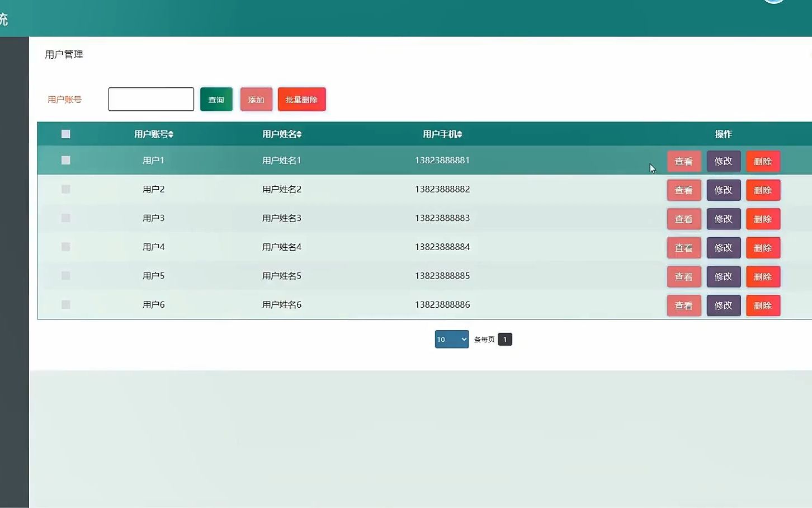Click the 用户6 account cell
Screen dimensions: 812x508
tap(153, 304)
